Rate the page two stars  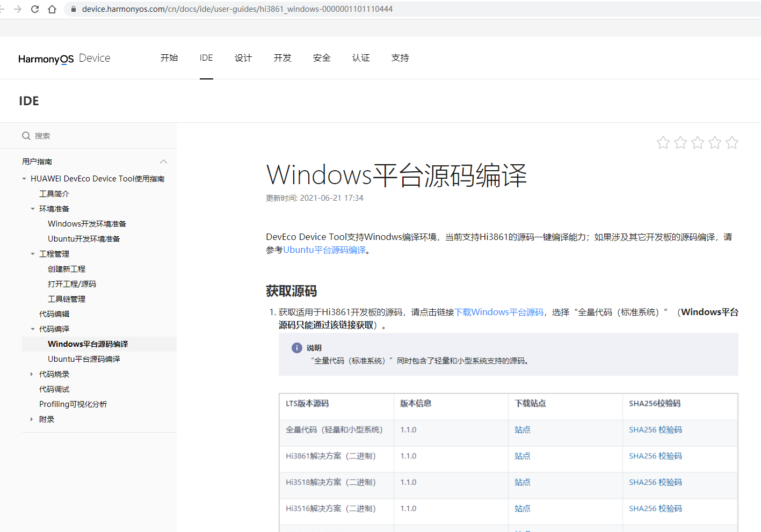pyautogui.click(x=680, y=142)
